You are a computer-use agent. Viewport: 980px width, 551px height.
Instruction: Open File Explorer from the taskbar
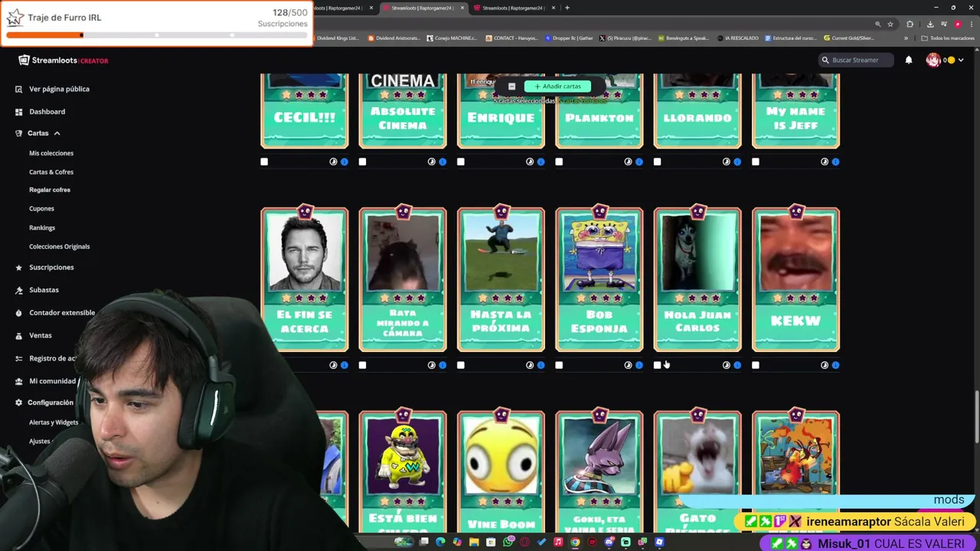[x=474, y=543]
